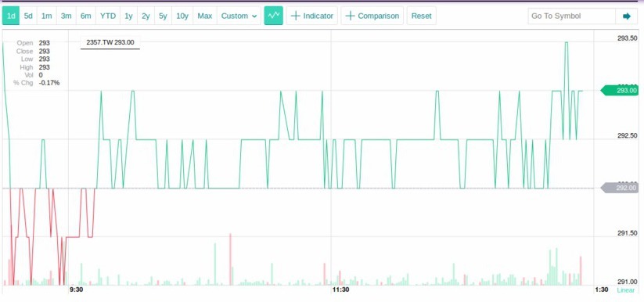Viewport: 644px width, 302px height.
Task: Toggle the Linear scale label
Action: pyautogui.click(x=625, y=290)
